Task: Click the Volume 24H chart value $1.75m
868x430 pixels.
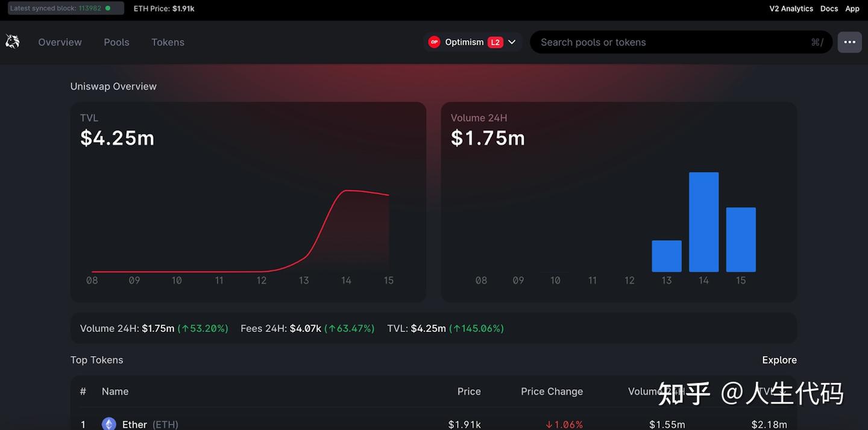Action: click(488, 138)
